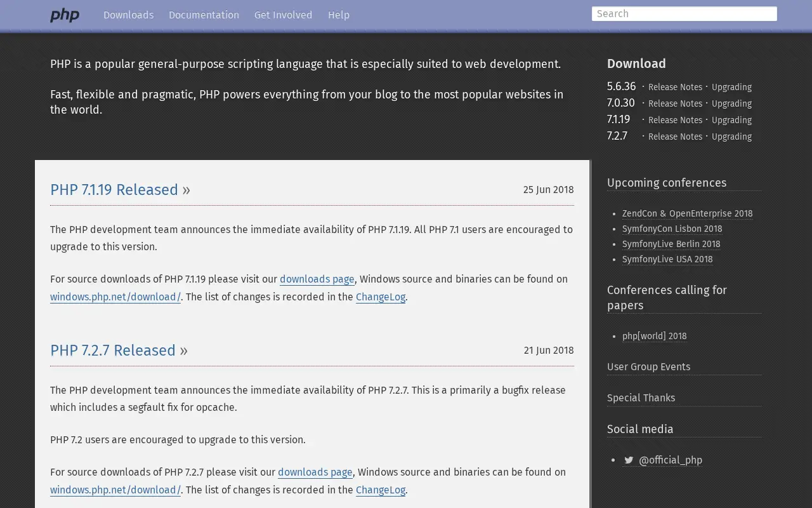Follow downloads page link in 7.1.19 article
812x508 pixels.
317,279
